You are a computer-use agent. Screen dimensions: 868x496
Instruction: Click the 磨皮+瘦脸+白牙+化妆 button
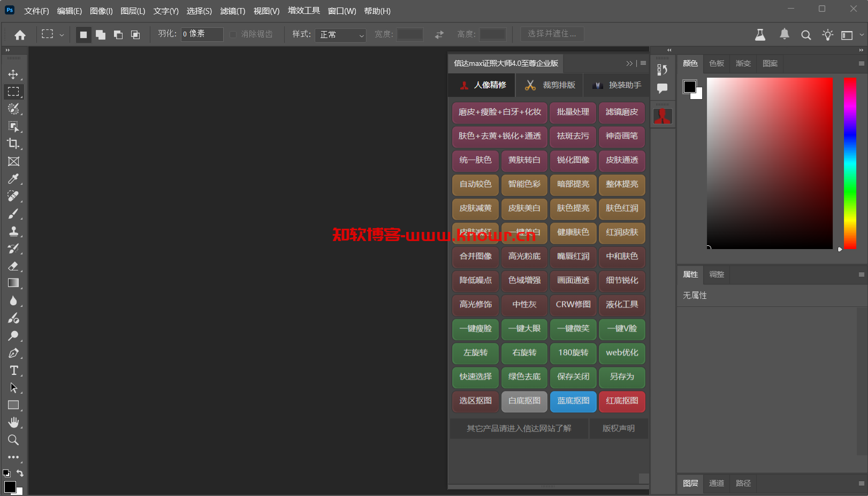tap(500, 112)
